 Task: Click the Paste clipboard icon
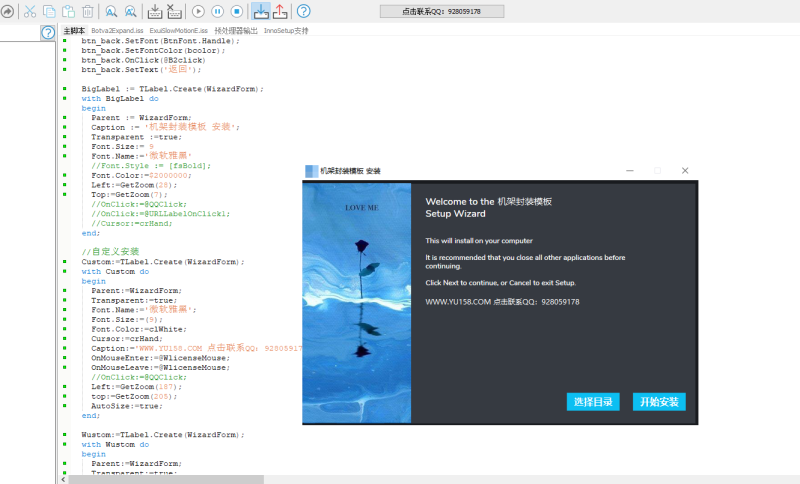pyautogui.click(x=68, y=11)
